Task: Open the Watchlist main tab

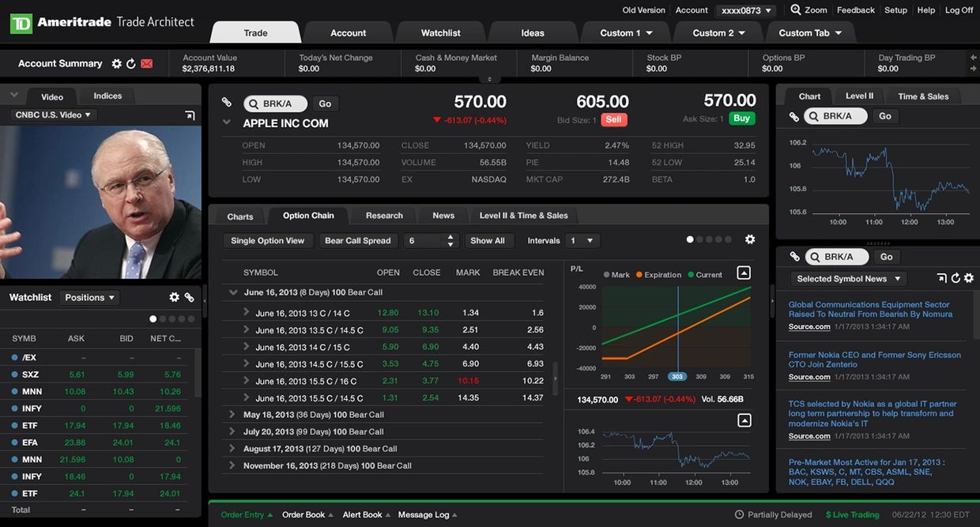Action: (x=440, y=32)
